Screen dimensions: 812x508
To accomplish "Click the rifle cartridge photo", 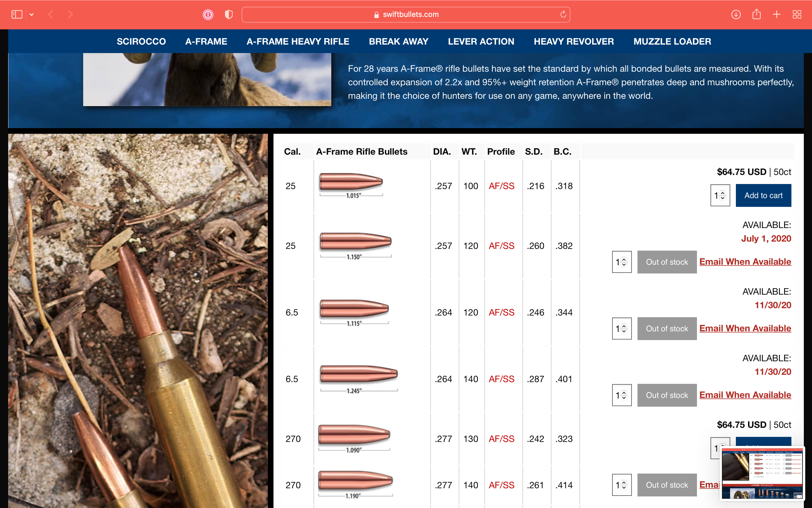I will click(x=138, y=321).
